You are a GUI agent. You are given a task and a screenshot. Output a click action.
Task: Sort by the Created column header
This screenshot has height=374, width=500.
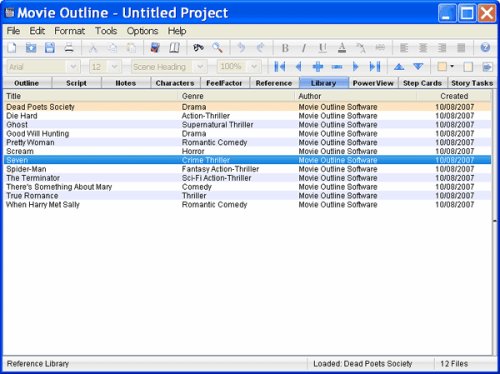coord(454,96)
